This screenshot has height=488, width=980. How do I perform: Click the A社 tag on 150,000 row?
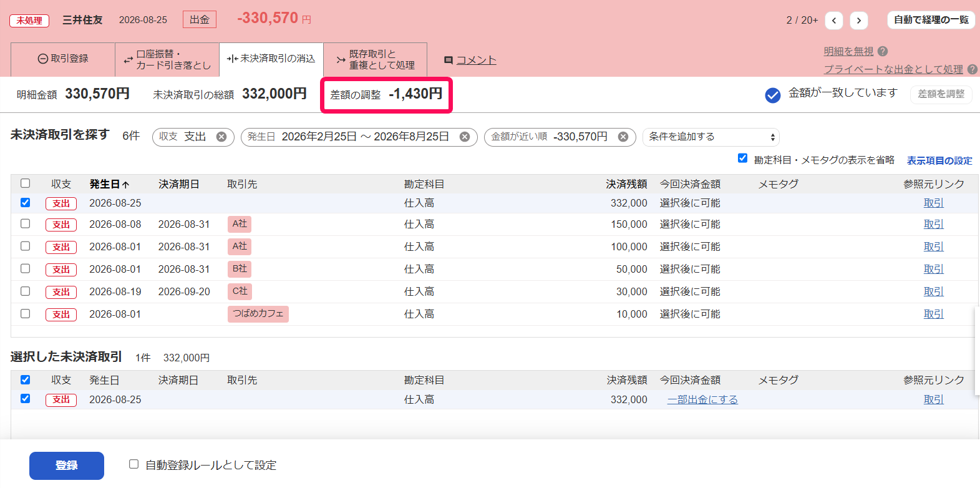pos(240,224)
